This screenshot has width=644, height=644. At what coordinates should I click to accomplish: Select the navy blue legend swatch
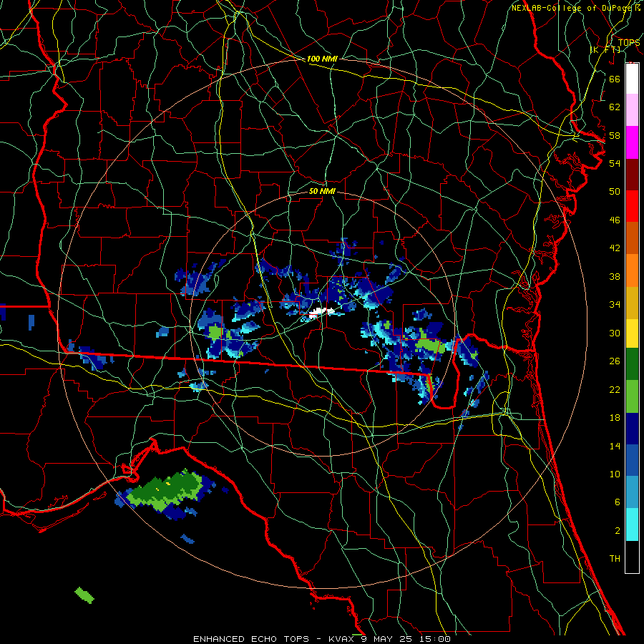pyautogui.click(x=632, y=429)
